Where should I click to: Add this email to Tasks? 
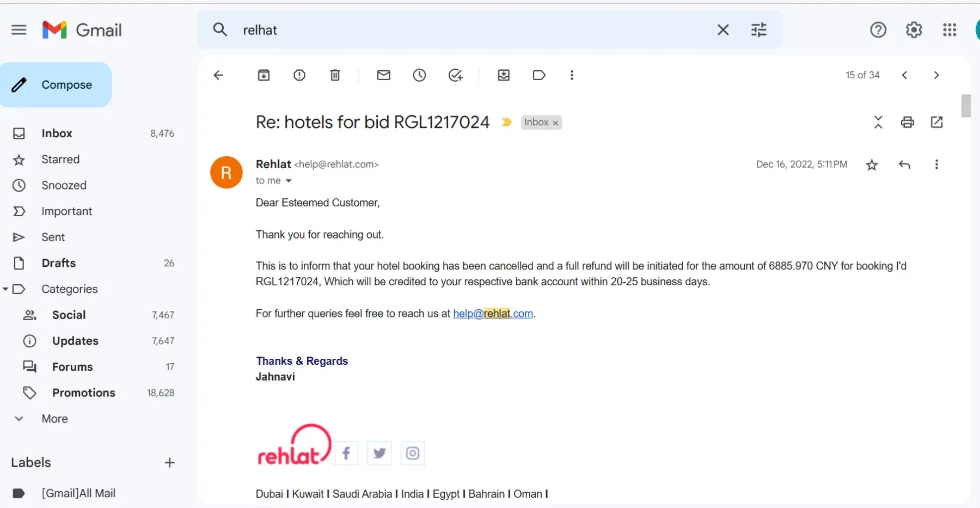point(456,75)
